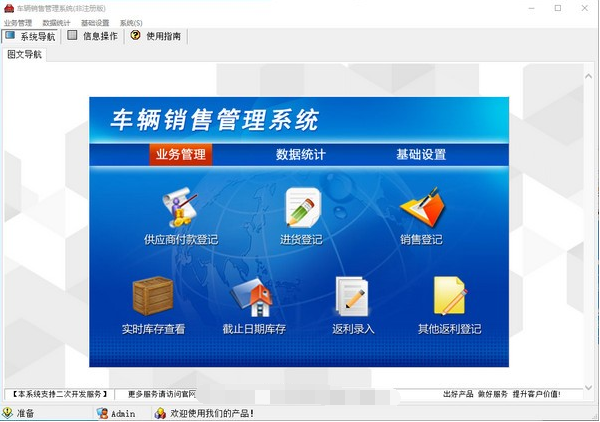The height and width of the screenshot is (422, 600).
Task: Minimize the application window
Action: pos(532,8)
